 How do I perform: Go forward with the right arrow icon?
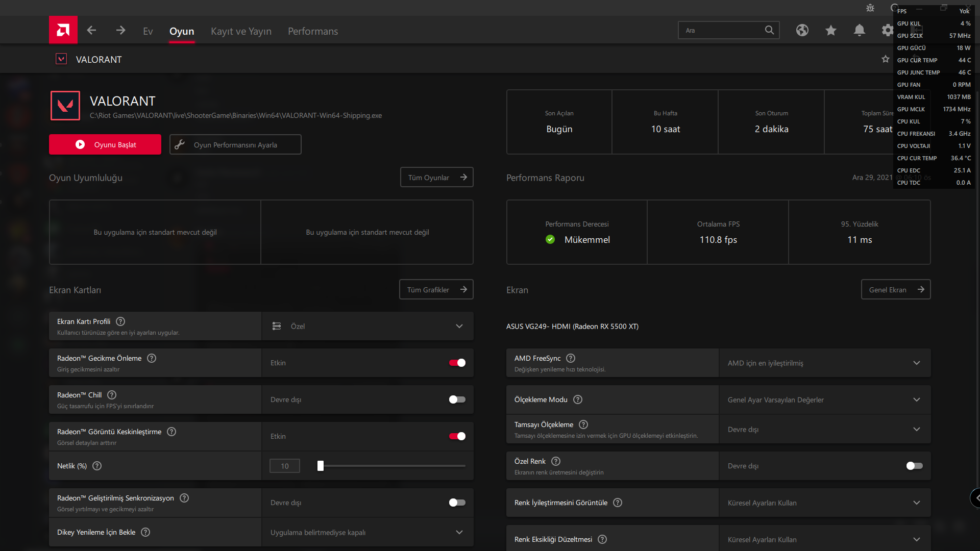point(120,31)
